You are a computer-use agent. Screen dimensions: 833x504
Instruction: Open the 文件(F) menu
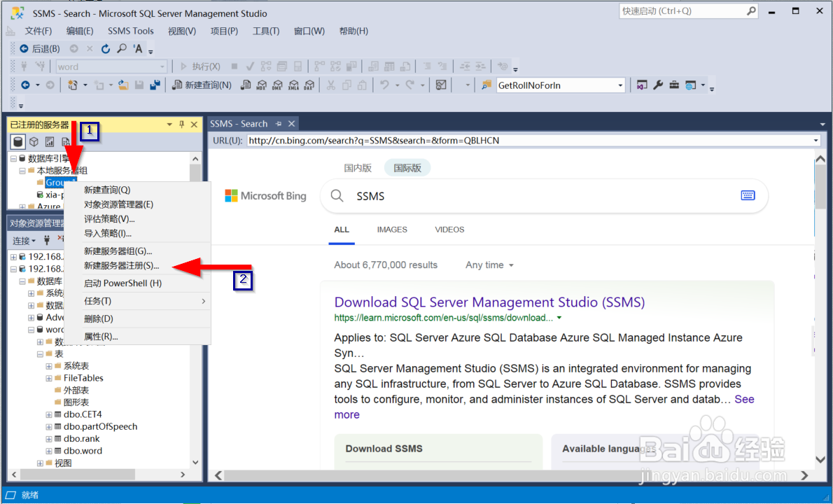pos(38,31)
